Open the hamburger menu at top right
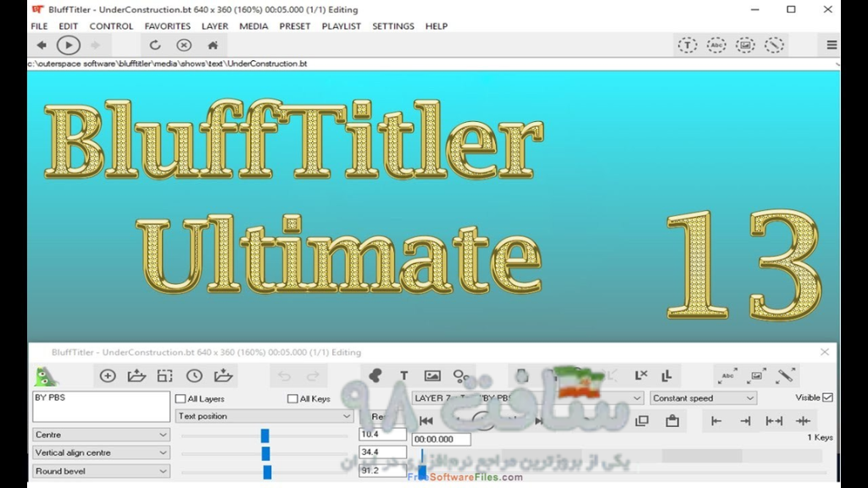Screen dimensions: 868x488 coord(832,46)
